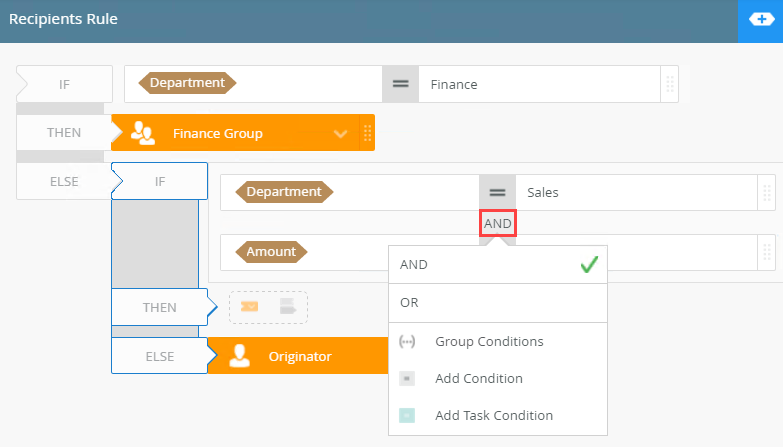
Task: Click the Finance value field
Action: click(540, 84)
